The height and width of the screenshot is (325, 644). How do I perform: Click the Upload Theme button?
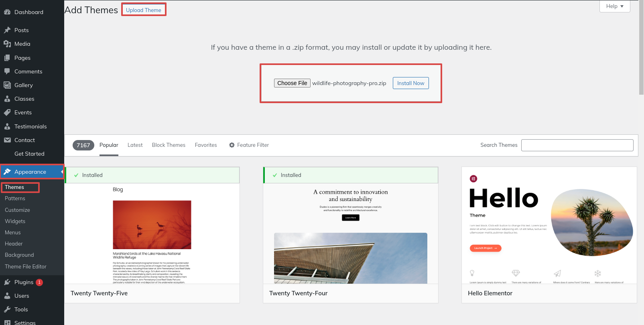[x=144, y=10]
